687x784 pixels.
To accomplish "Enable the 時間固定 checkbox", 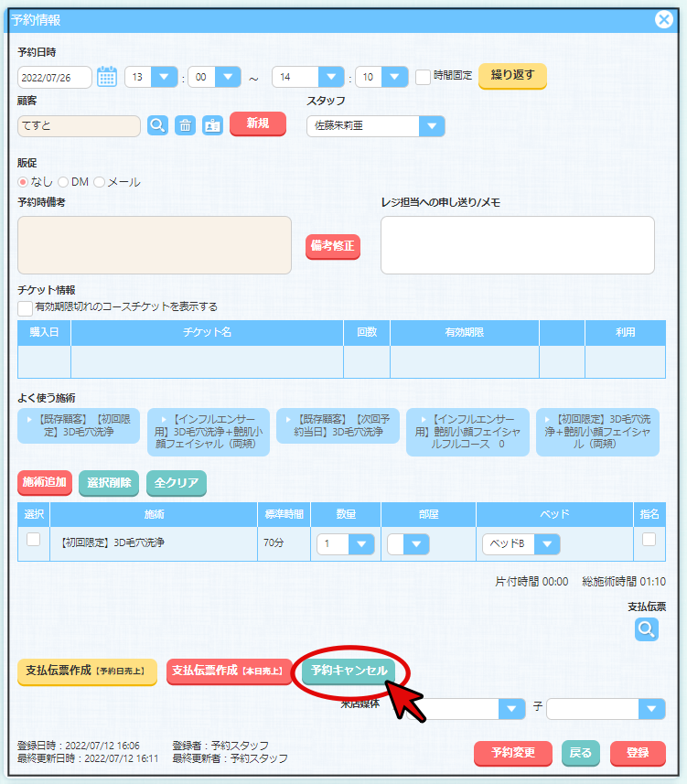I will (x=423, y=77).
